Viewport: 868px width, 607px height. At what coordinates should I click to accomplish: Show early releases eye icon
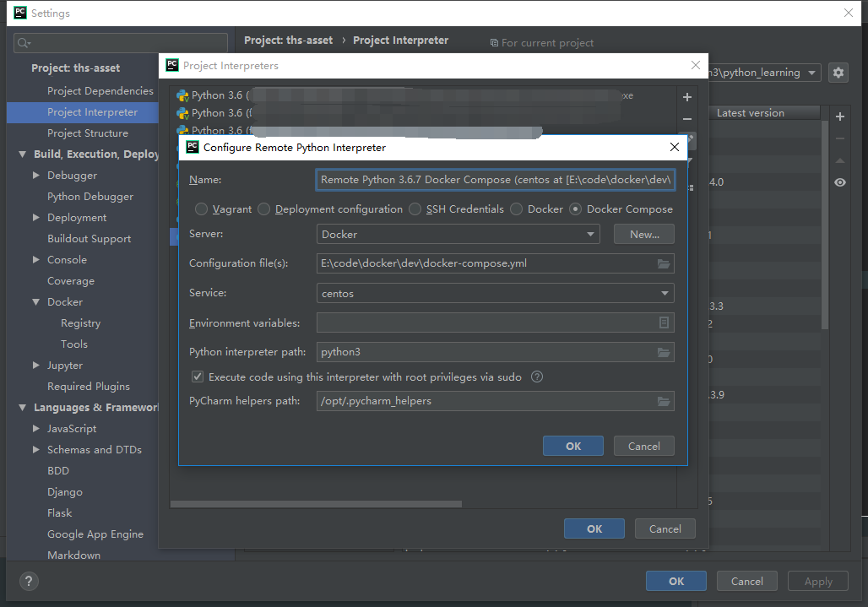click(840, 182)
